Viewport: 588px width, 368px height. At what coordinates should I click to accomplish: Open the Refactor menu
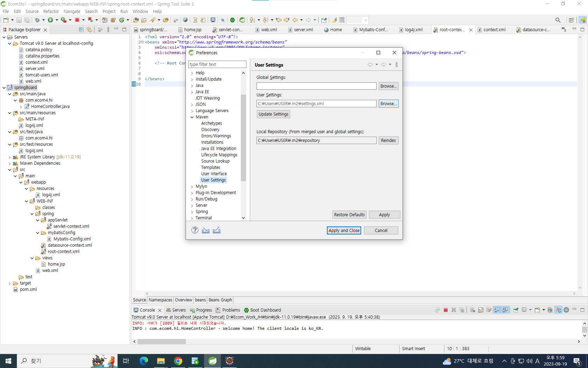(x=51, y=11)
